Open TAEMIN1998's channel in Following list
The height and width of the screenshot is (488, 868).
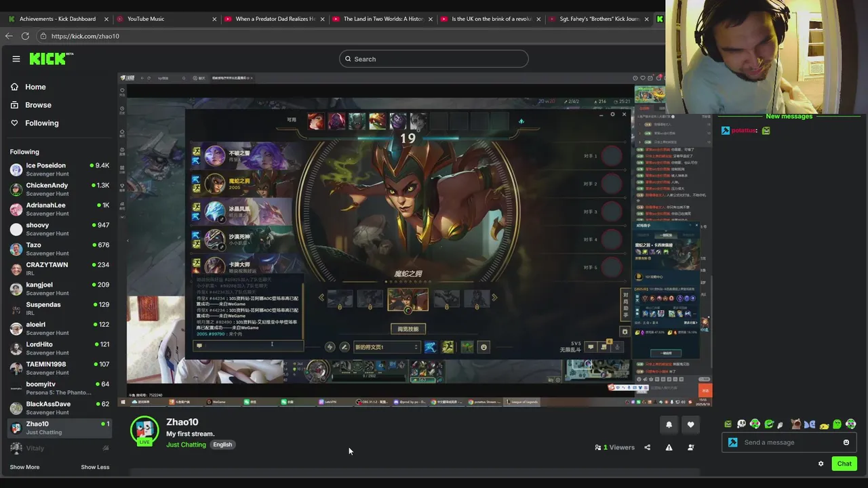(60, 368)
